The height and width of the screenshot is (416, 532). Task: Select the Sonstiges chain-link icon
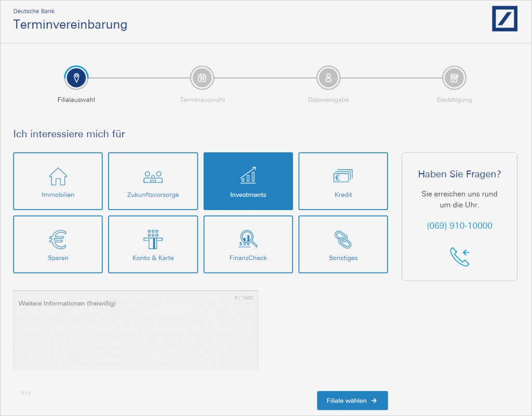pyautogui.click(x=343, y=238)
